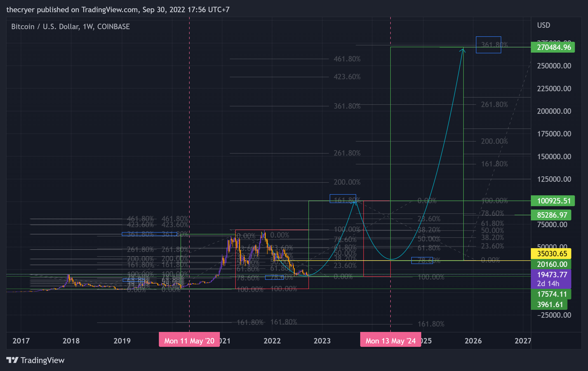The width and height of the screenshot is (588, 371).
Task: Click the pink 'Mon 13 May '24' date marker
Action: [390, 340]
